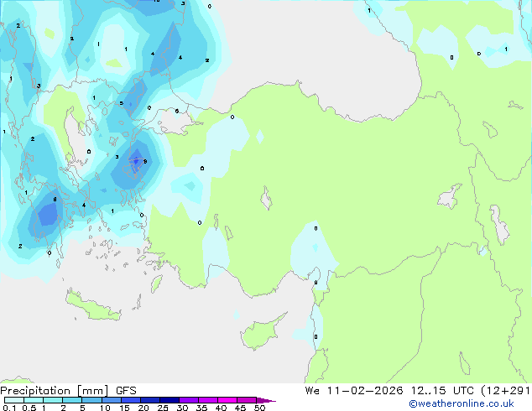Image resolution: width=532 pixels, height=411 pixels.
Task: Click the '50' legend scale label
Action: pyautogui.click(x=259, y=408)
